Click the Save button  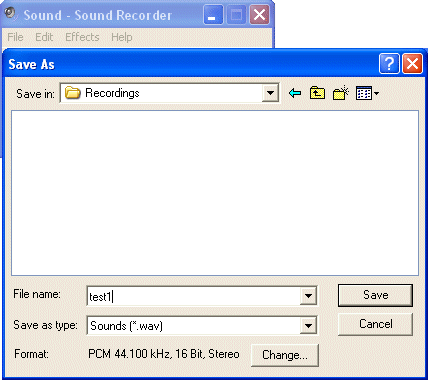(375, 295)
